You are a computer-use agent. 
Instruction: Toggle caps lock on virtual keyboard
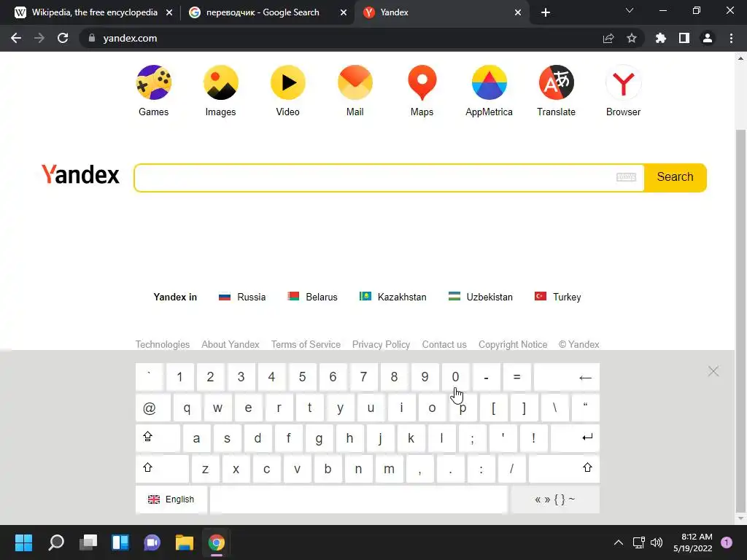point(158,438)
